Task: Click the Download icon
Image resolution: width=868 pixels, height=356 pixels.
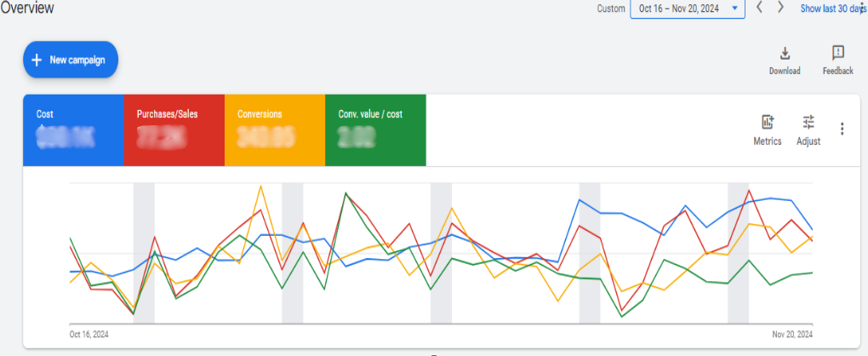Action: click(x=785, y=54)
